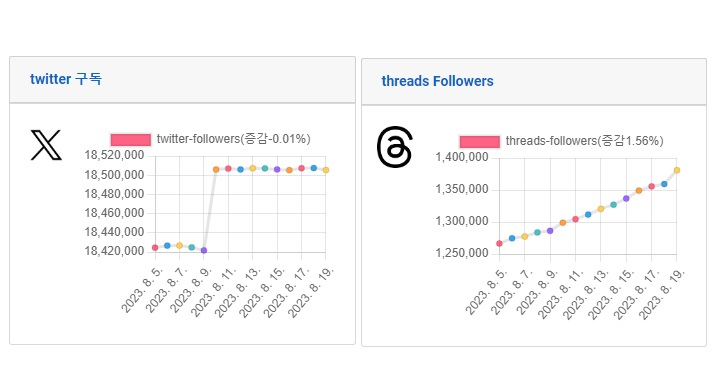This screenshot has height=383, width=715.
Task: Select the first red data point on twitter chart
Action: (155, 248)
